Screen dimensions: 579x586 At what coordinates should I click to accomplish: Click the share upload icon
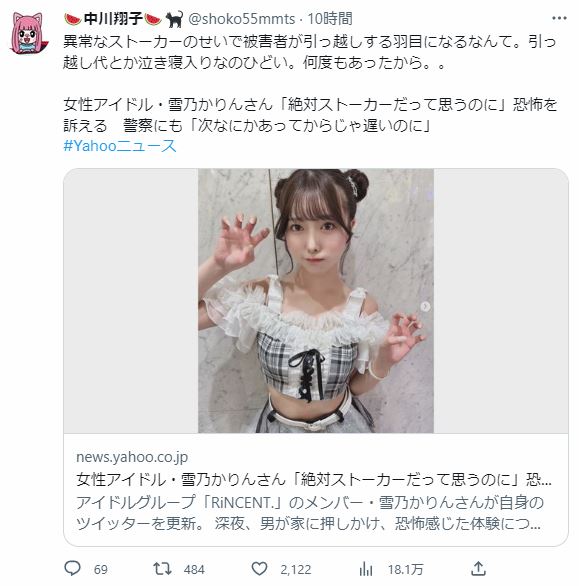pos(478,568)
